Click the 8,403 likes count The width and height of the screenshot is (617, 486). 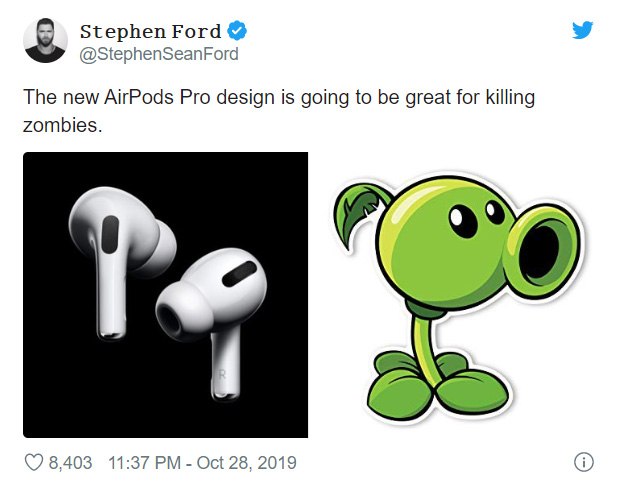tap(70, 463)
